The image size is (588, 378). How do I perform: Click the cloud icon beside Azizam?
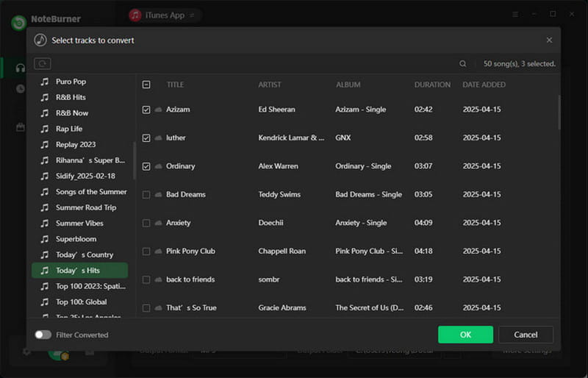[x=159, y=110]
